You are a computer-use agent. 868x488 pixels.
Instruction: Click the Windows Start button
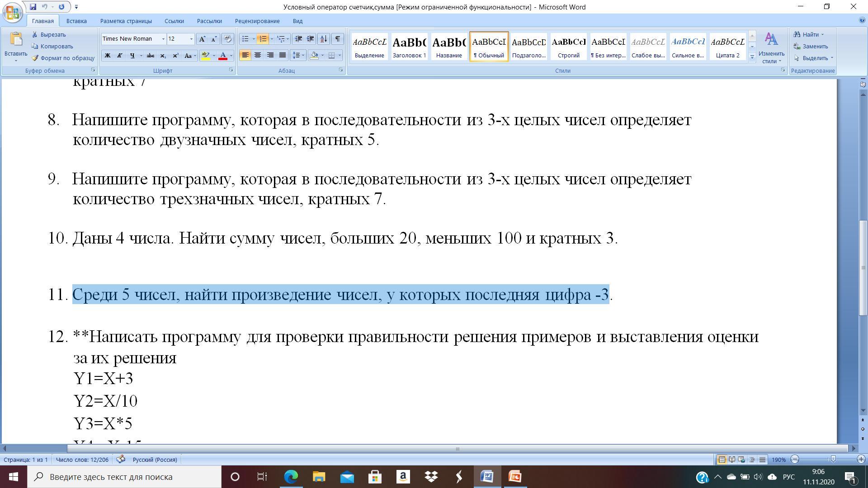(x=14, y=477)
